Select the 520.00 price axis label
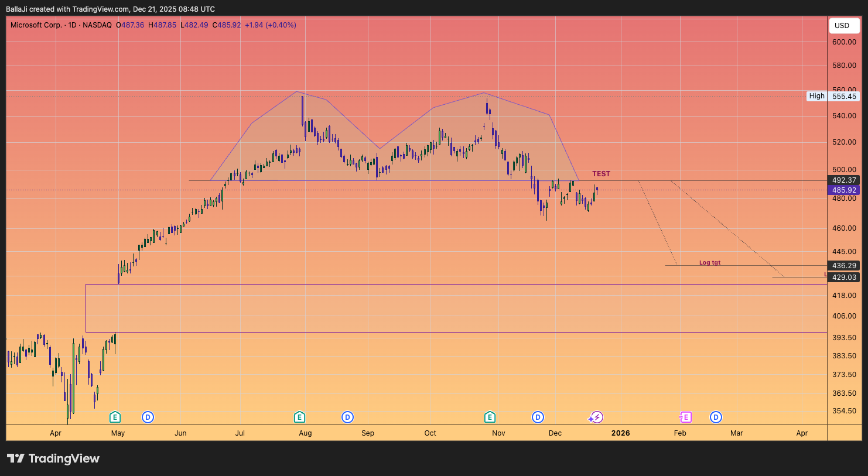868x476 pixels. [844, 142]
